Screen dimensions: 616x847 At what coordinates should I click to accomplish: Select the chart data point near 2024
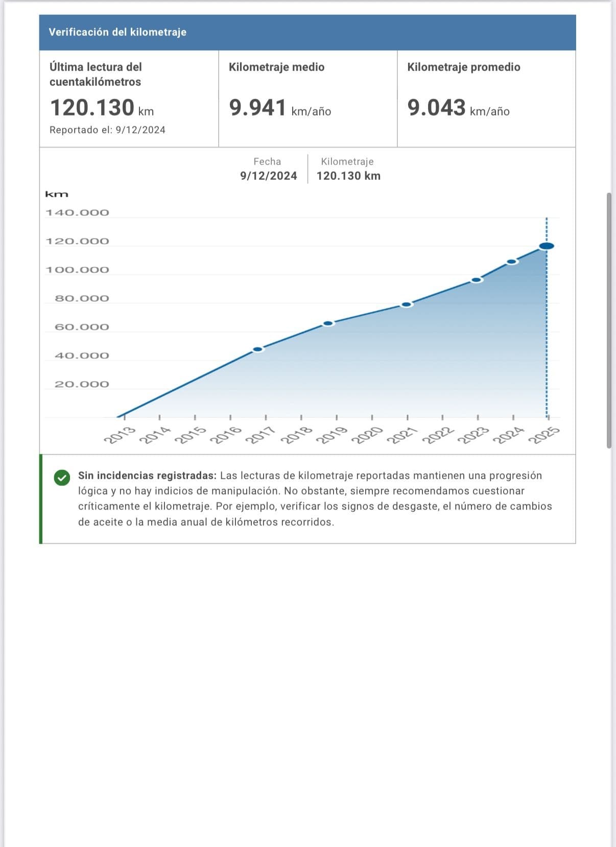(512, 262)
